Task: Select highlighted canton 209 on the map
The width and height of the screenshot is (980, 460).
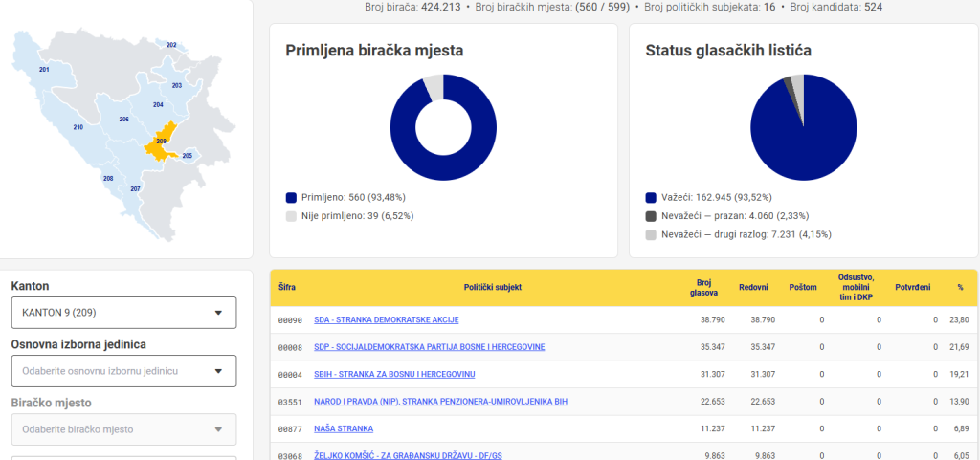Action: (x=161, y=142)
